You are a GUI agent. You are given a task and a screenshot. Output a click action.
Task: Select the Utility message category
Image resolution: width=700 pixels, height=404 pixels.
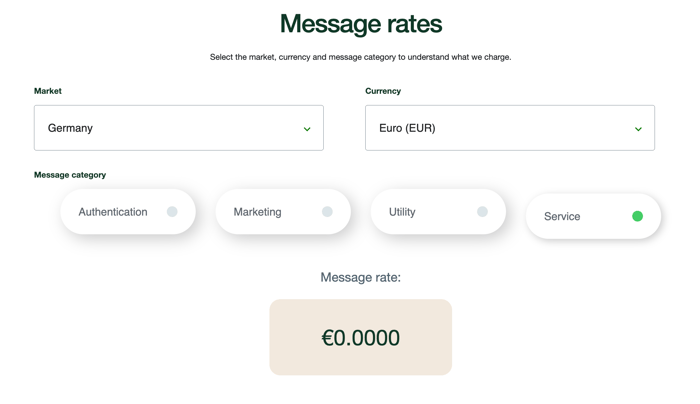click(x=438, y=212)
